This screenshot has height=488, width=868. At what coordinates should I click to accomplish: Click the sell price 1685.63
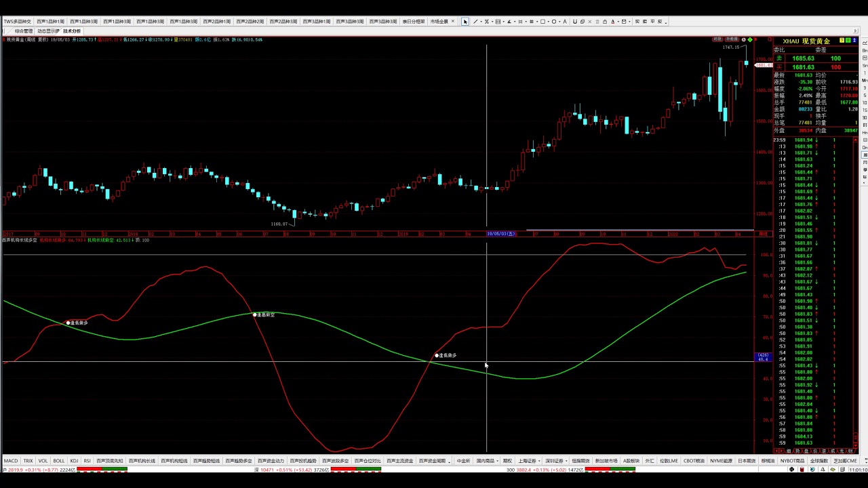[803, 59]
